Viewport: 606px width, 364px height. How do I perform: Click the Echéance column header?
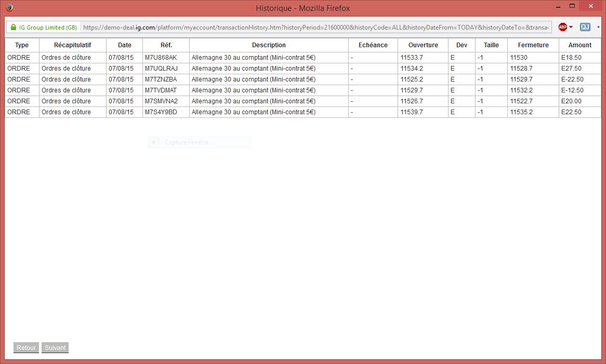pyautogui.click(x=373, y=45)
